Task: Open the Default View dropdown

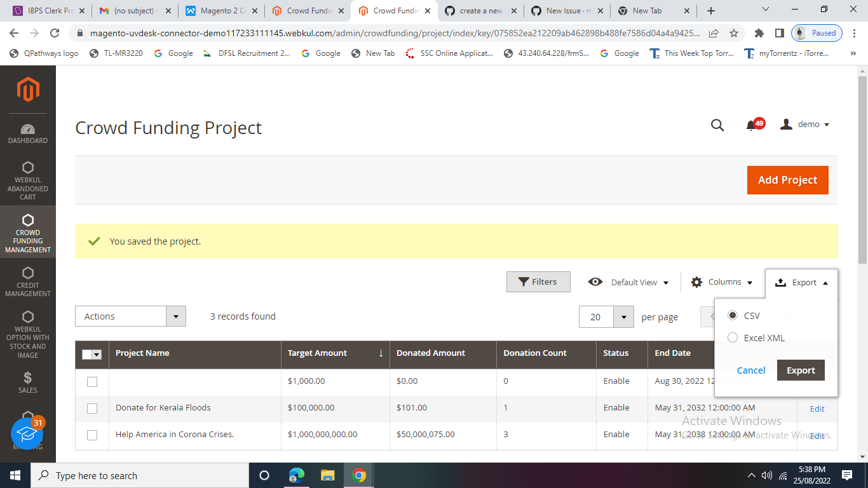Action: [628, 282]
